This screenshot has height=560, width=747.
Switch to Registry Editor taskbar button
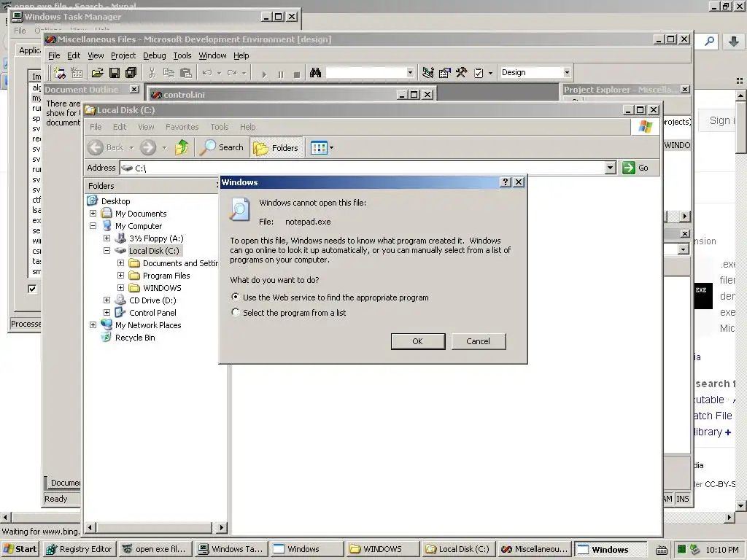pyautogui.click(x=80, y=548)
